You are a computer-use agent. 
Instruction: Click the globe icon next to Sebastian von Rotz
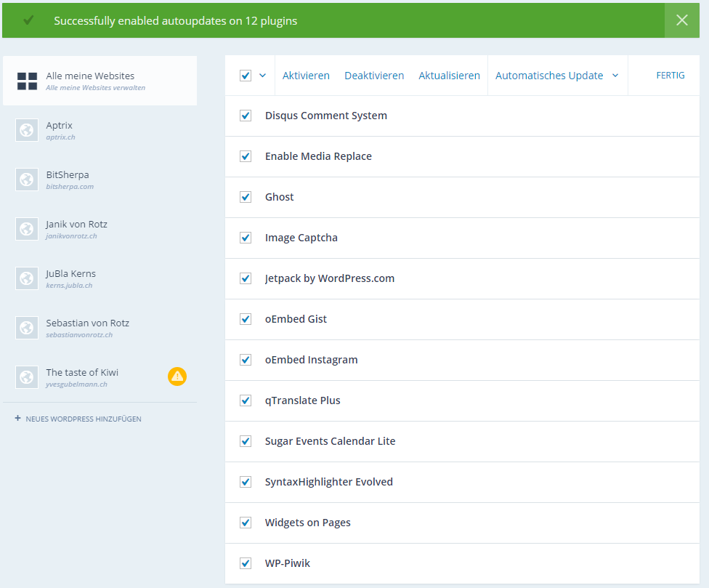pos(27,328)
